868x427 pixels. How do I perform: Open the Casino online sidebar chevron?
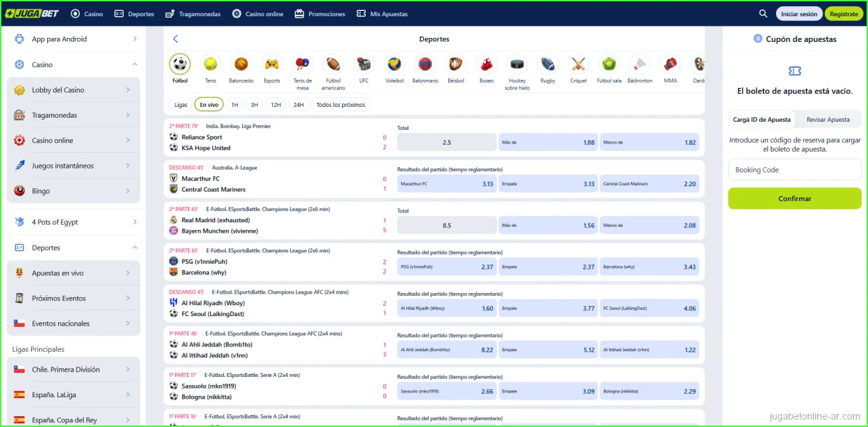(127, 141)
